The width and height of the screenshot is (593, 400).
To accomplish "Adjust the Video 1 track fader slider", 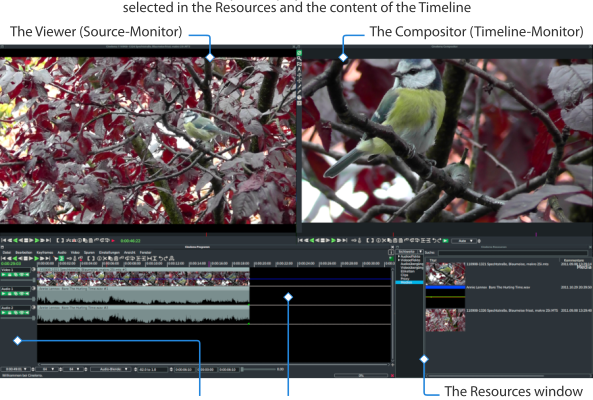I will pos(18,280).
